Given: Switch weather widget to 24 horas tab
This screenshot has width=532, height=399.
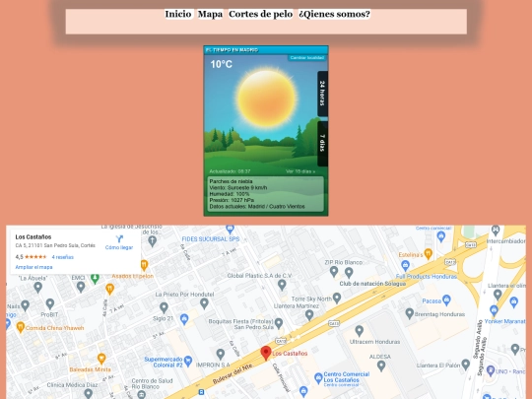Looking at the screenshot, I should point(323,94).
